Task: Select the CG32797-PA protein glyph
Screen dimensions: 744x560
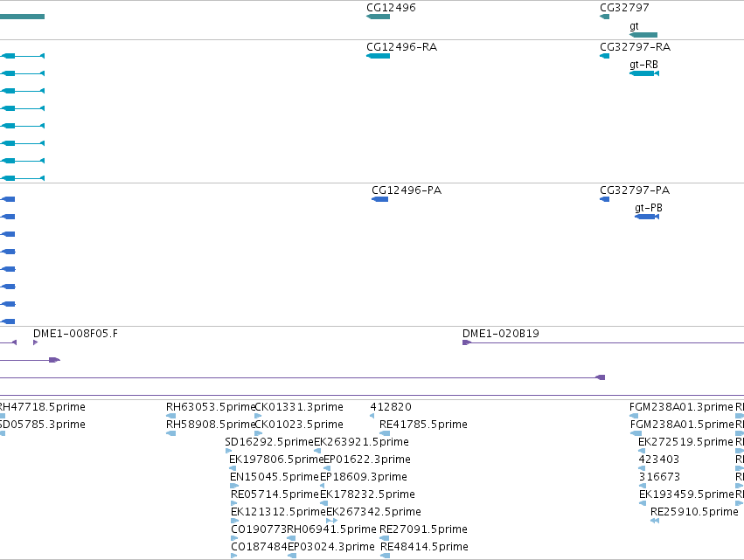Action: coord(604,199)
